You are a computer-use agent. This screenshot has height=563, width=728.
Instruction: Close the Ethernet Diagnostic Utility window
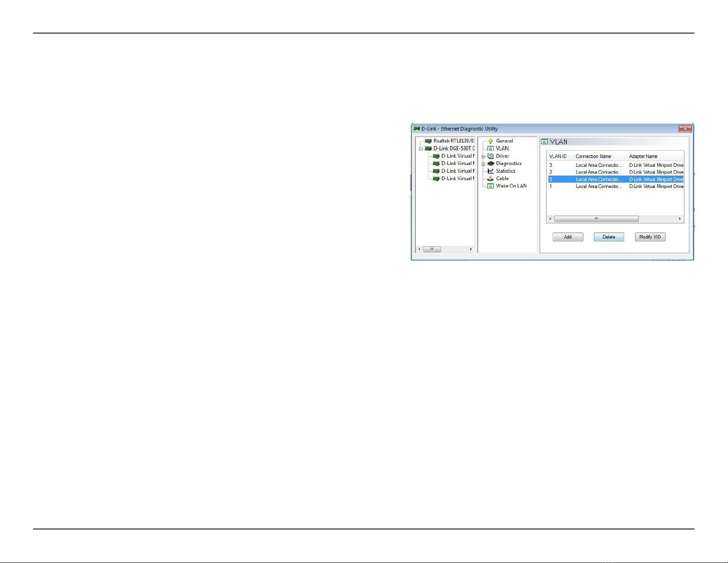(x=685, y=129)
